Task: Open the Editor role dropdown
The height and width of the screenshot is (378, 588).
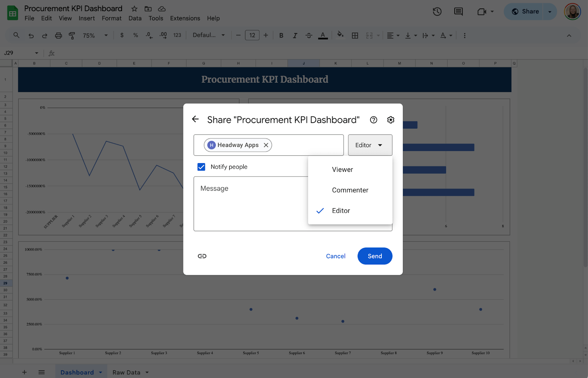Action: coord(370,145)
